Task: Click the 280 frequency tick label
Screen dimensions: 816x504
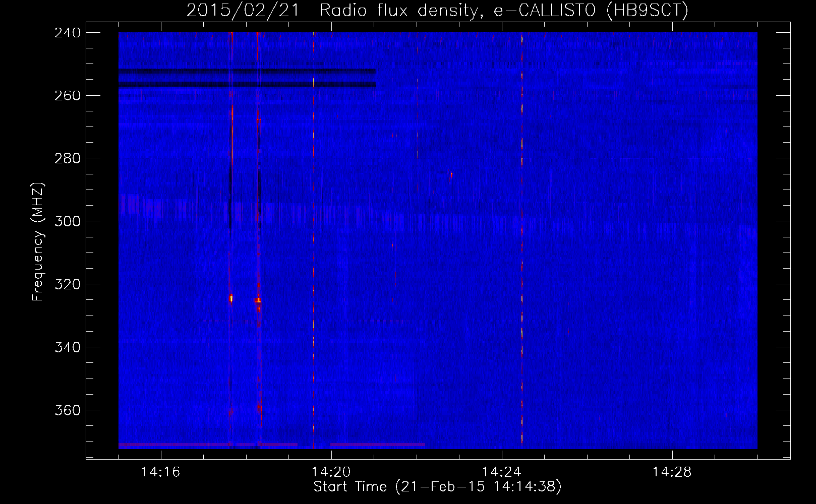Action: (x=67, y=158)
